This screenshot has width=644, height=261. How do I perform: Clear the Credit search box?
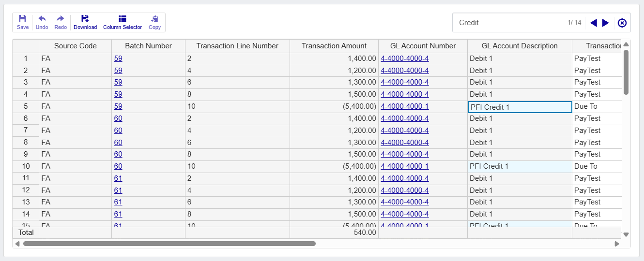tap(622, 23)
